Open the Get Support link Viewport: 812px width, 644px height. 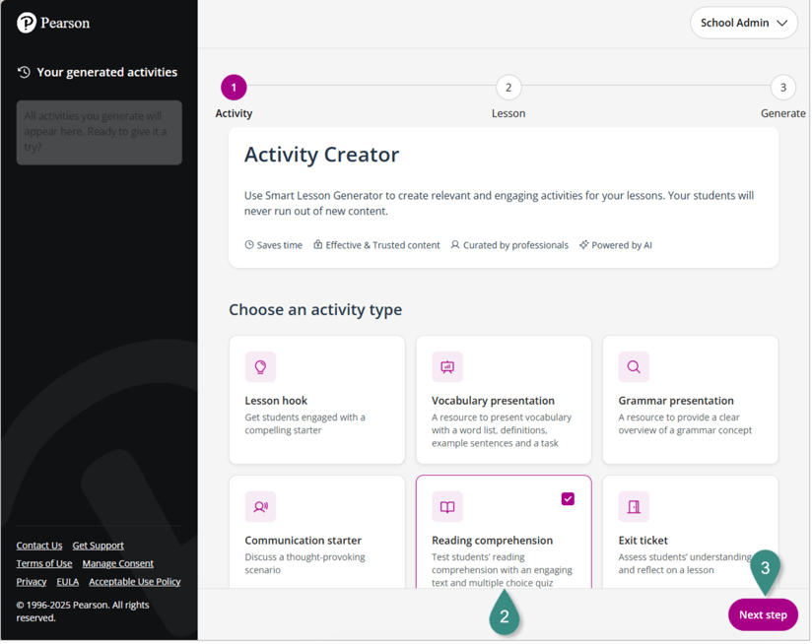(x=98, y=546)
